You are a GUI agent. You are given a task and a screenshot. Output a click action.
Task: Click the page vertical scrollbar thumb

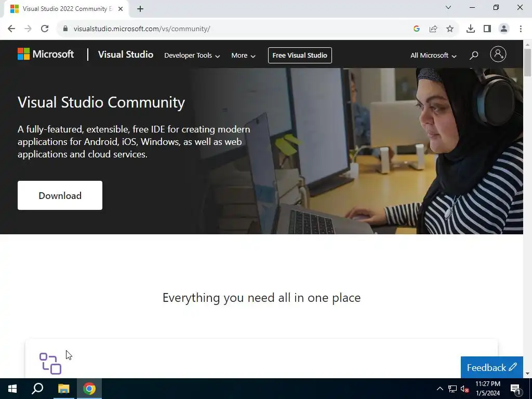pyautogui.click(x=528, y=62)
